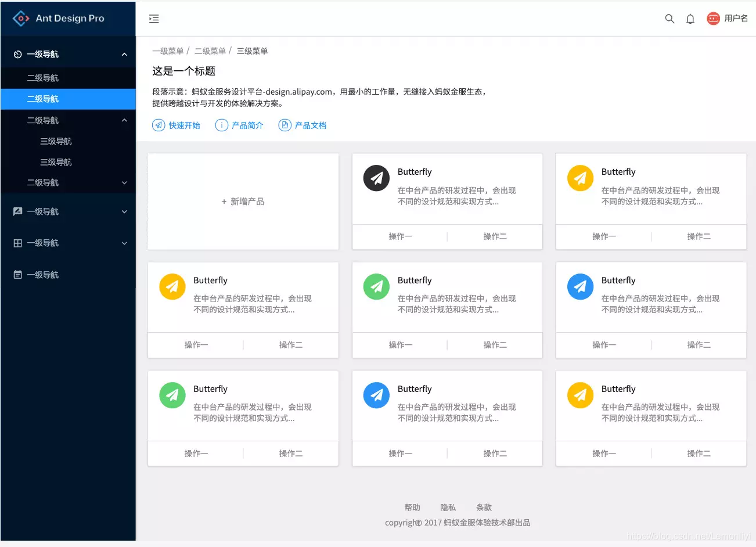The height and width of the screenshot is (547, 756).
Task: Navigate to 二级菜单 via the breadcrumb
Action: pyautogui.click(x=210, y=51)
